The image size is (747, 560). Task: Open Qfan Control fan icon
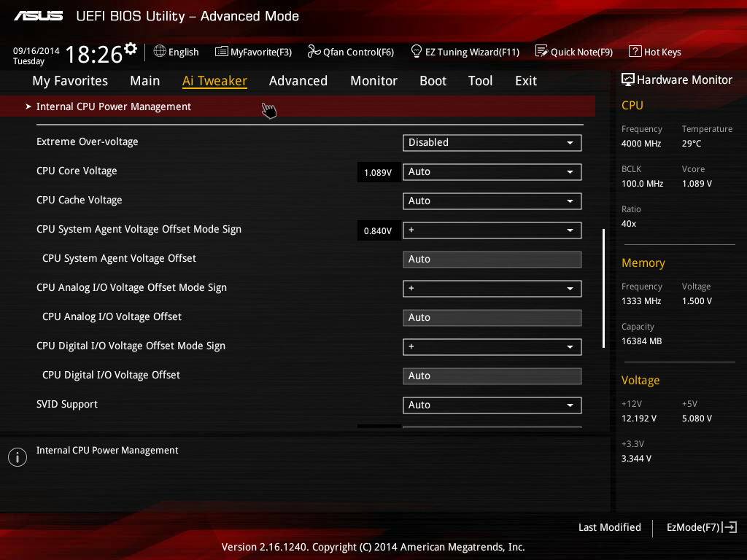[314, 51]
